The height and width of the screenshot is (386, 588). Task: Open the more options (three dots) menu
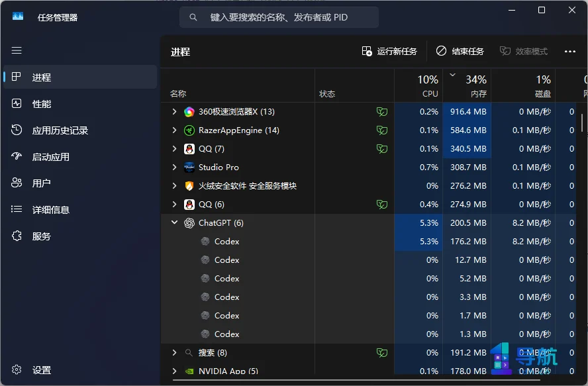pyautogui.click(x=570, y=52)
